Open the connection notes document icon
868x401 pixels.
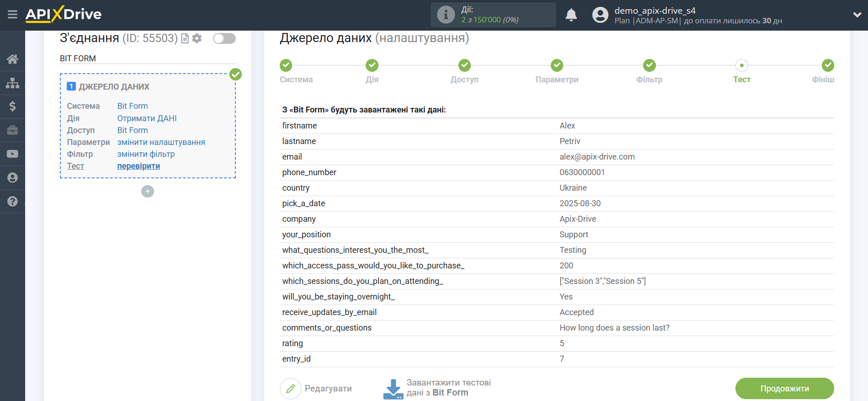[x=185, y=38]
